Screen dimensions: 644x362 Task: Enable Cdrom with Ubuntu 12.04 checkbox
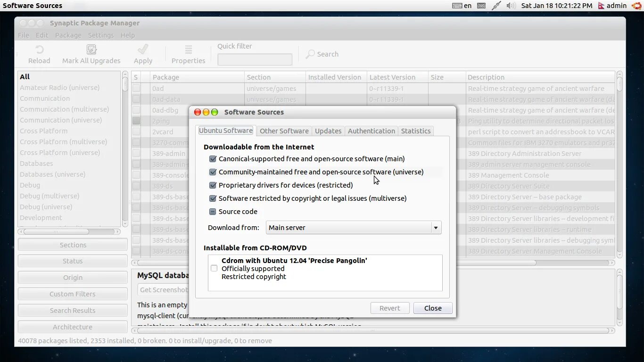coord(214,268)
